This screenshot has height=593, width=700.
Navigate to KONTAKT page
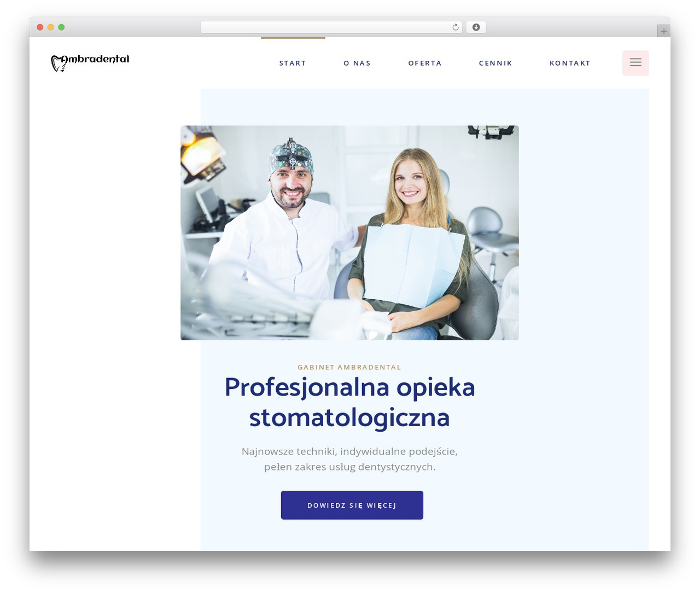click(x=570, y=63)
